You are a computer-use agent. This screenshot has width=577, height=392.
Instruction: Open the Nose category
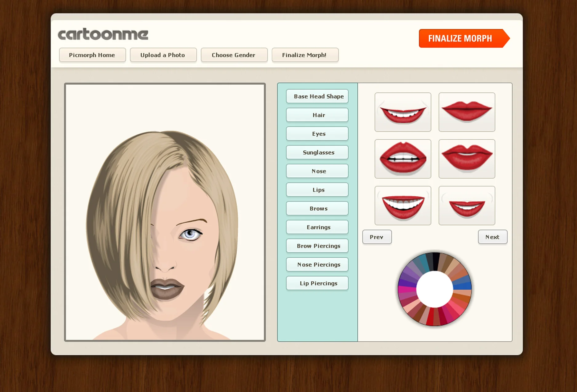pyautogui.click(x=317, y=171)
